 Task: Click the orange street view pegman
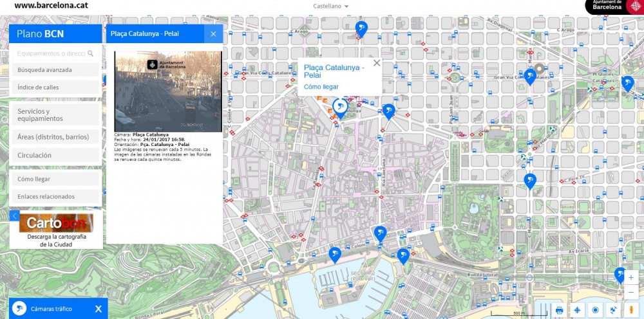632,310
